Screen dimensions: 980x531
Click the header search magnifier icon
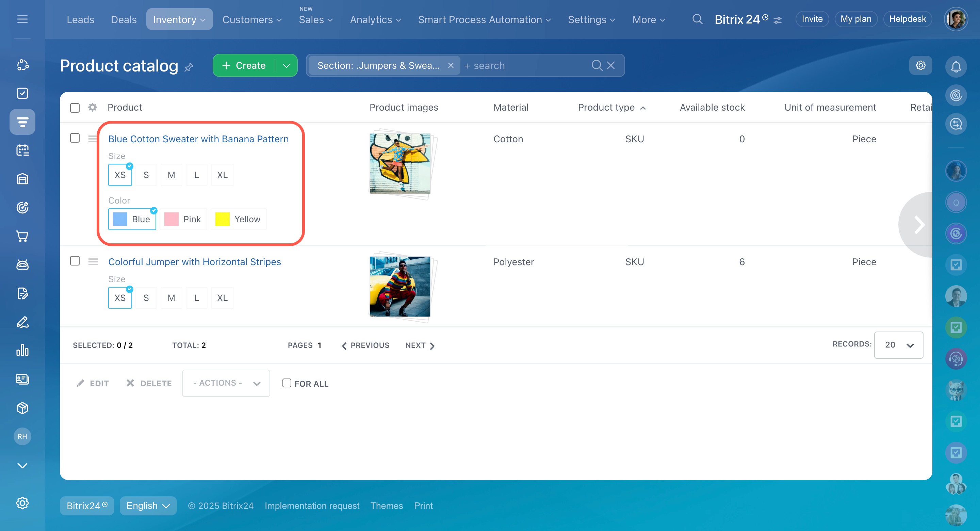point(697,19)
